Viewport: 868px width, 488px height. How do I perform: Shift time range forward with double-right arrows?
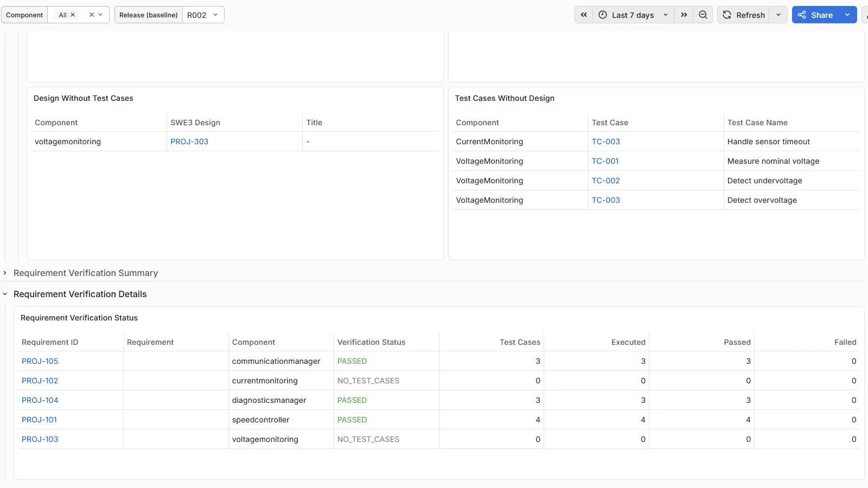click(684, 15)
